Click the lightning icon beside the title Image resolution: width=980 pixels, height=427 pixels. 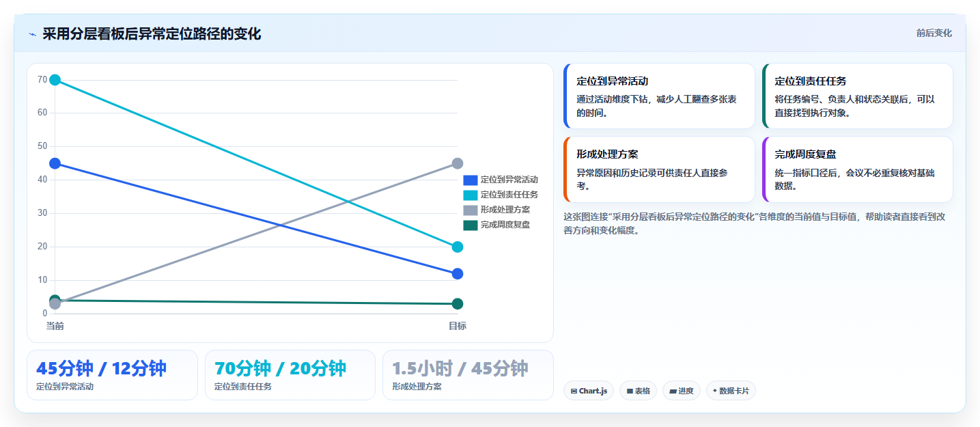[32, 34]
